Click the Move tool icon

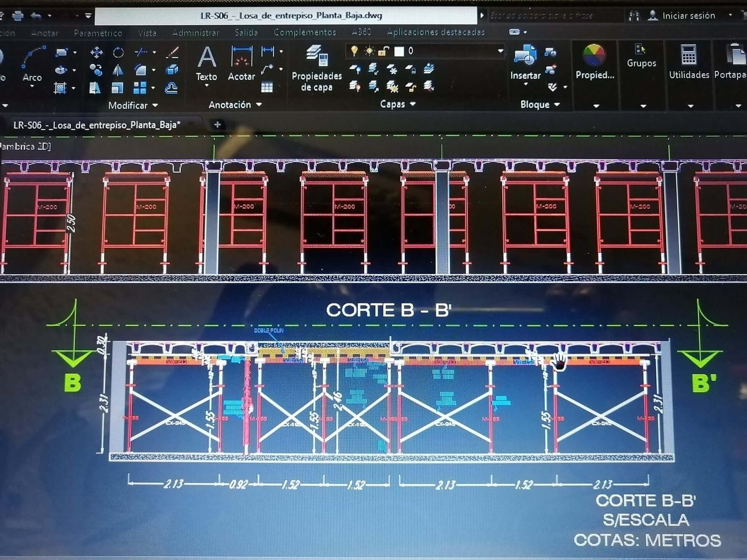[96, 52]
